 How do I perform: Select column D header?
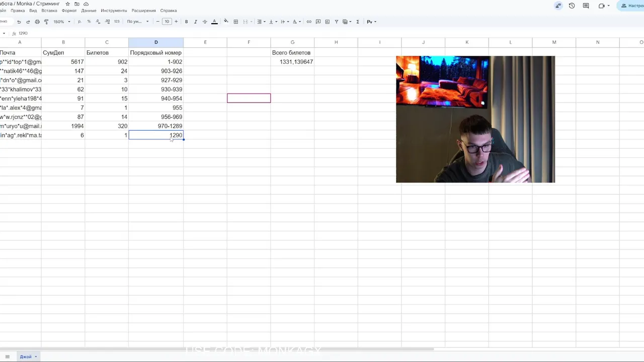click(156, 42)
